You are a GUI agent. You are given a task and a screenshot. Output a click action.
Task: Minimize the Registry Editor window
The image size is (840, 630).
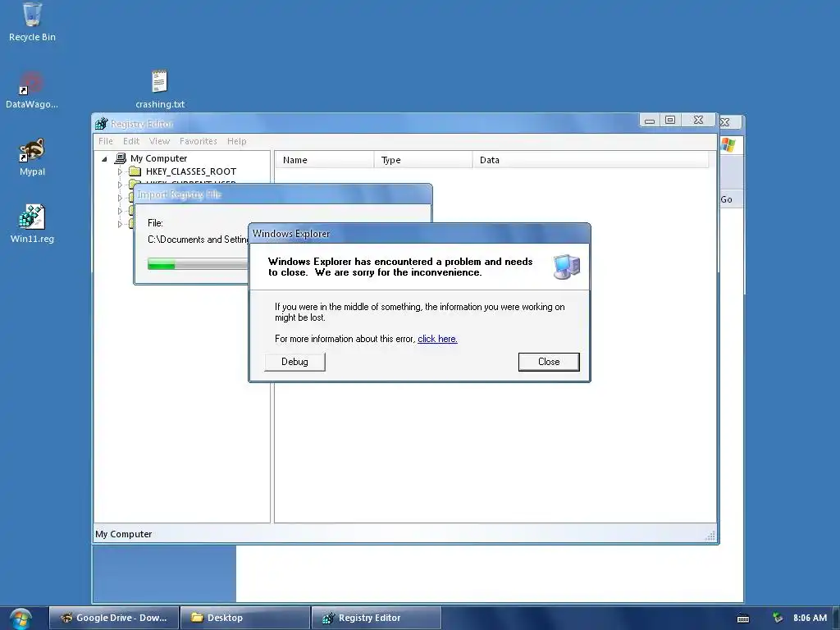(x=650, y=120)
